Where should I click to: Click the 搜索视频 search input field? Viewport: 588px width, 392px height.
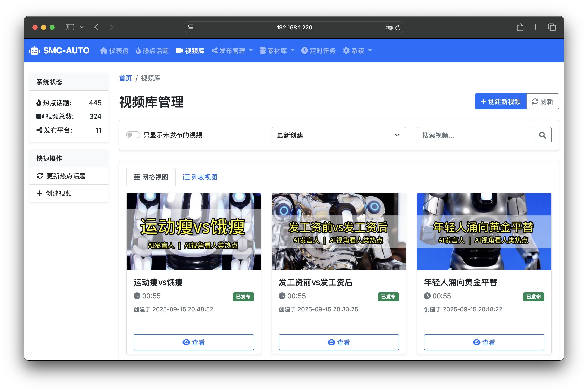point(475,135)
